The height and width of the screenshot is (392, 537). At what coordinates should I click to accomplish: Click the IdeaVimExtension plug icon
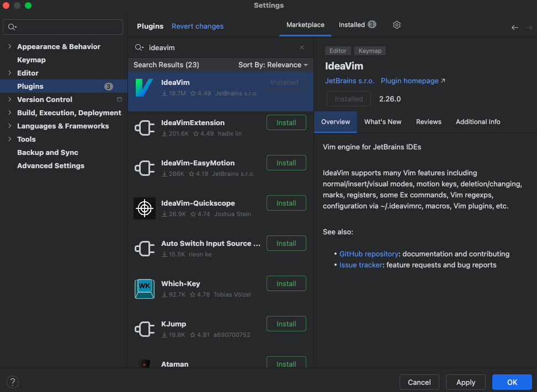pos(144,128)
